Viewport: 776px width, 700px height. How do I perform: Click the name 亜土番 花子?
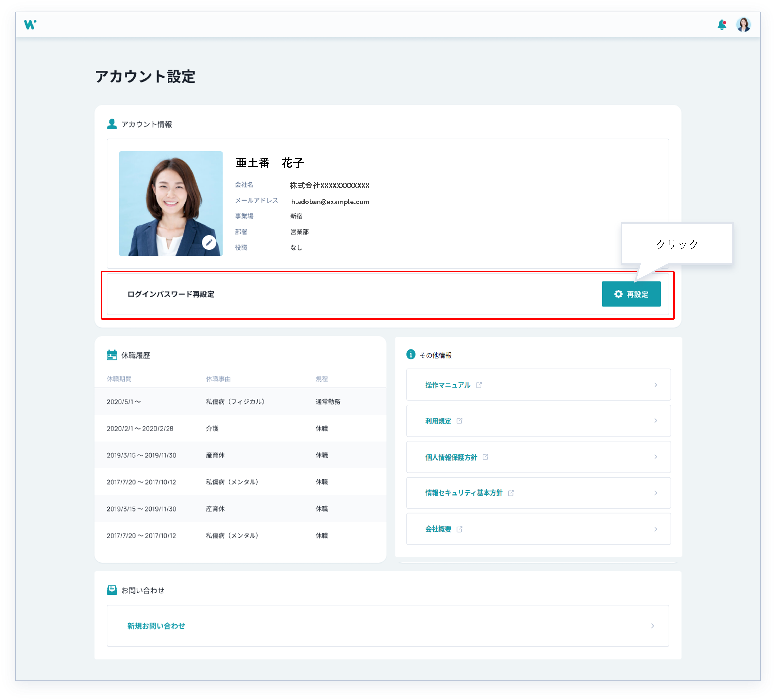click(270, 163)
